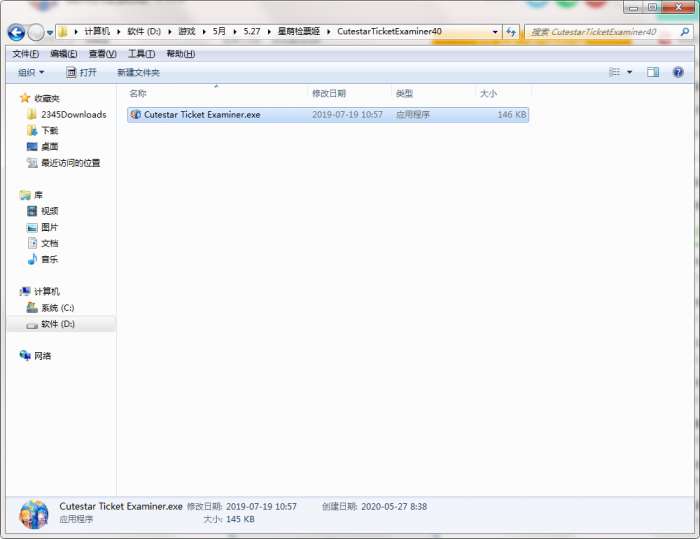Click the refresh button beside address bar
Screen dimensions: 700x539
click(x=511, y=32)
